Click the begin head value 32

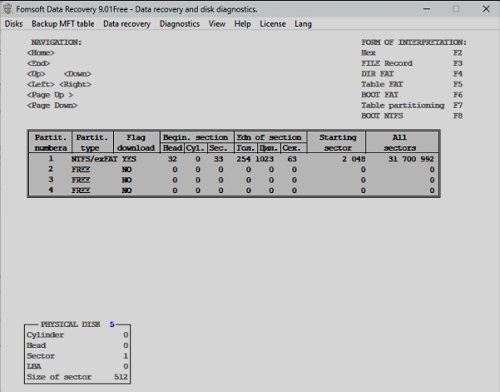pyautogui.click(x=172, y=159)
